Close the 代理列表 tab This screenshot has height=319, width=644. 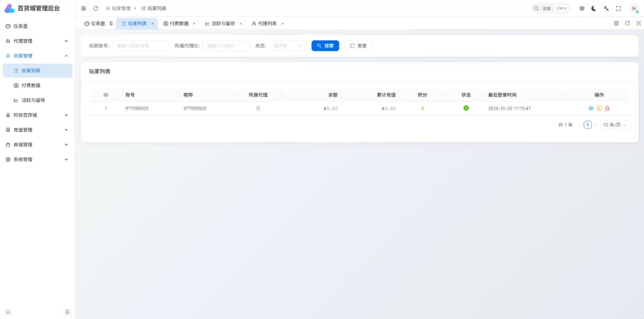tap(282, 24)
